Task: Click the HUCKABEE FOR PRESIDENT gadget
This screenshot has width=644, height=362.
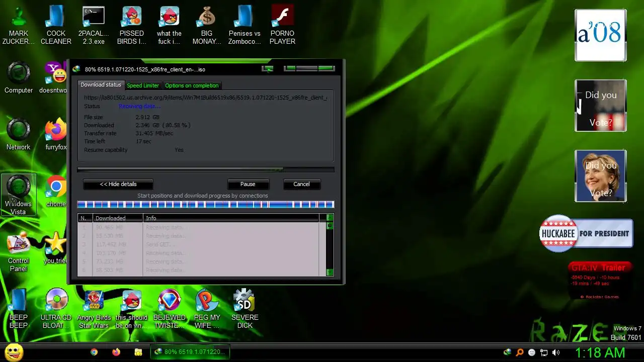Action: tap(586, 233)
